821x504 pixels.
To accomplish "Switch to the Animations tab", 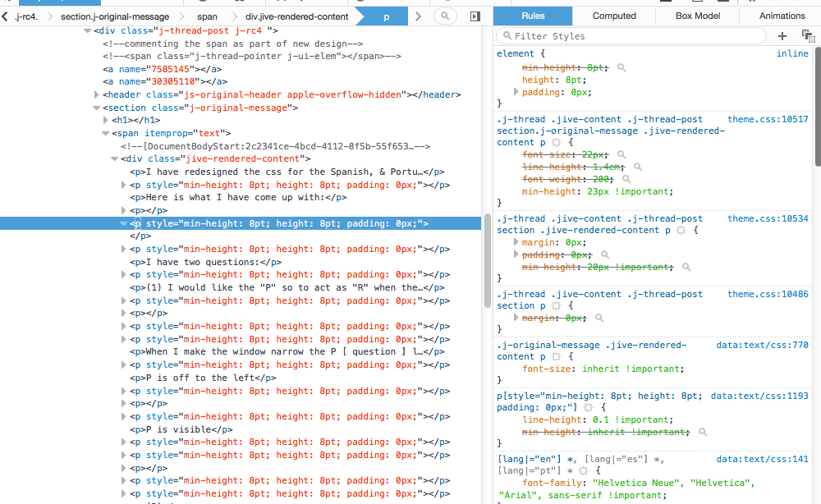I will [782, 16].
